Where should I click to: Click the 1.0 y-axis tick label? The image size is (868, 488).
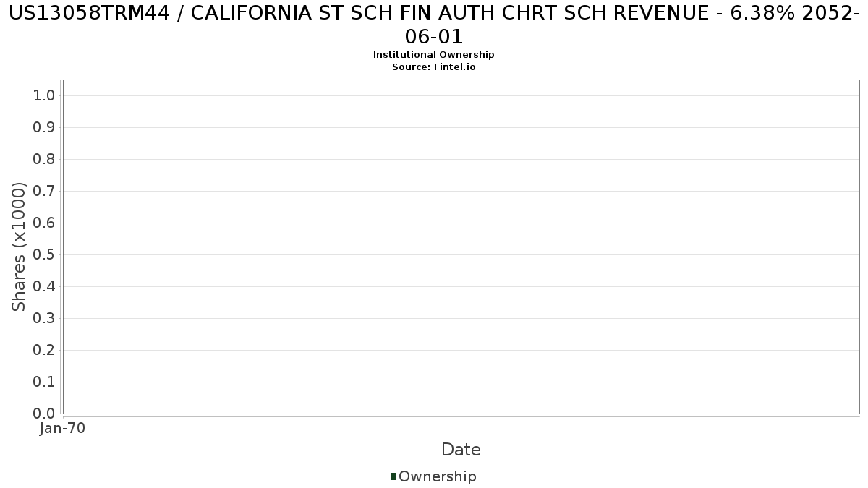(x=45, y=95)
